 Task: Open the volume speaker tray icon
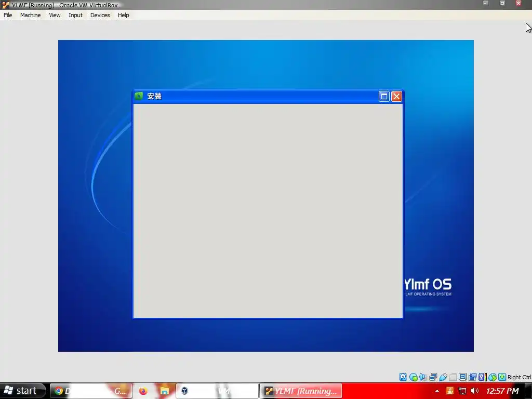point(475,391)
